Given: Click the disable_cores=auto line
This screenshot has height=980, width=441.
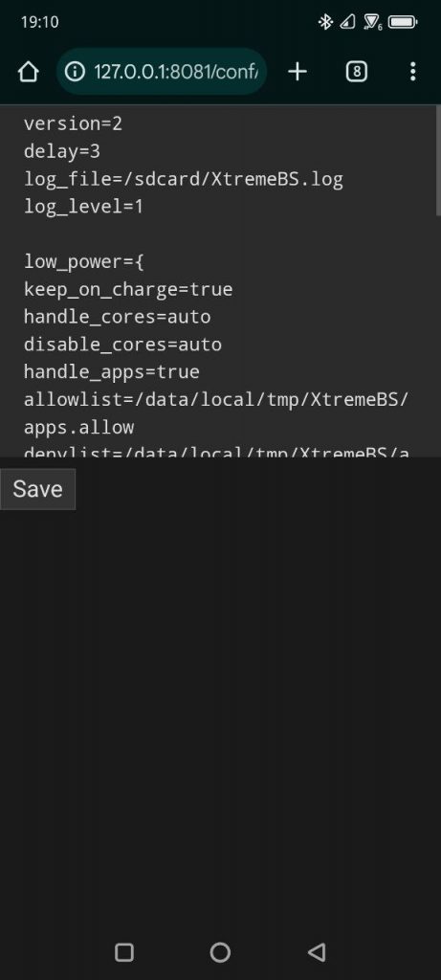Looking at the screenshot, I should [x=123, y=345].
